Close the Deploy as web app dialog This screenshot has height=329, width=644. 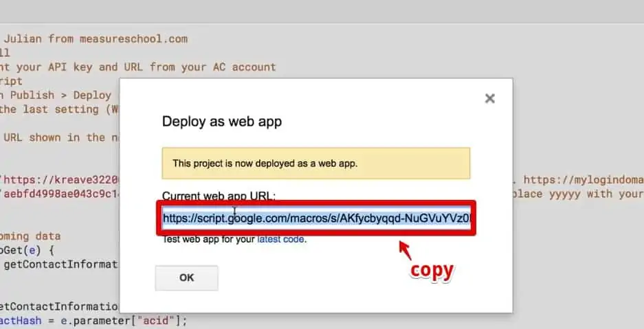[489, 98]
